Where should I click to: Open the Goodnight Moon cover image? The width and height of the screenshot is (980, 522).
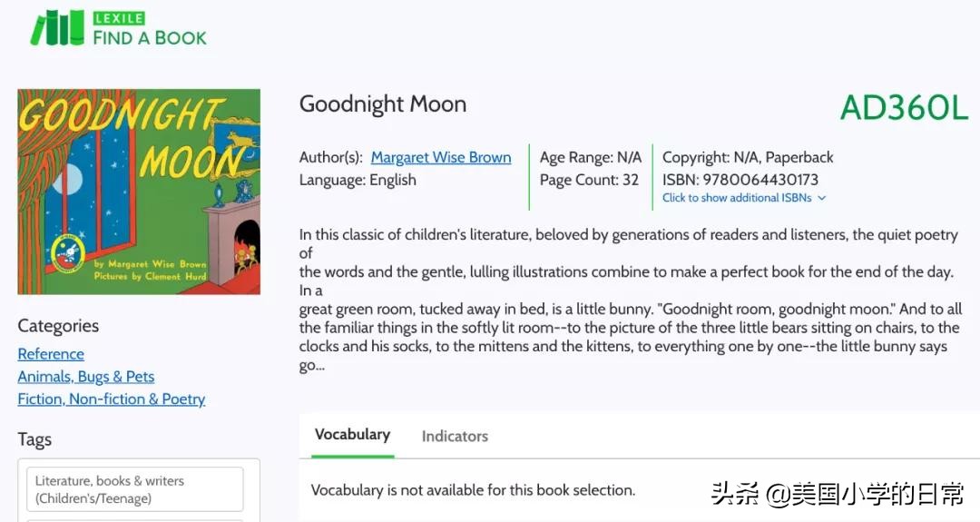tap(139, 192)
